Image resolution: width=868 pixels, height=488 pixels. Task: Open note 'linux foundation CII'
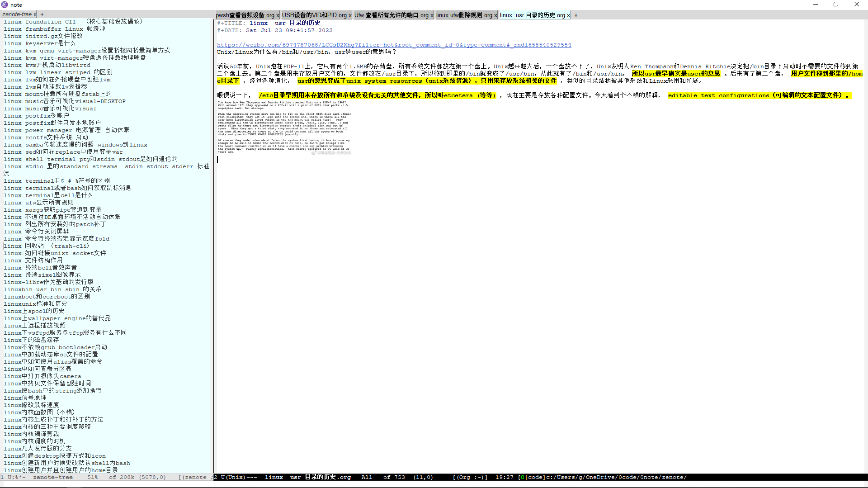[x=73, y=22]
